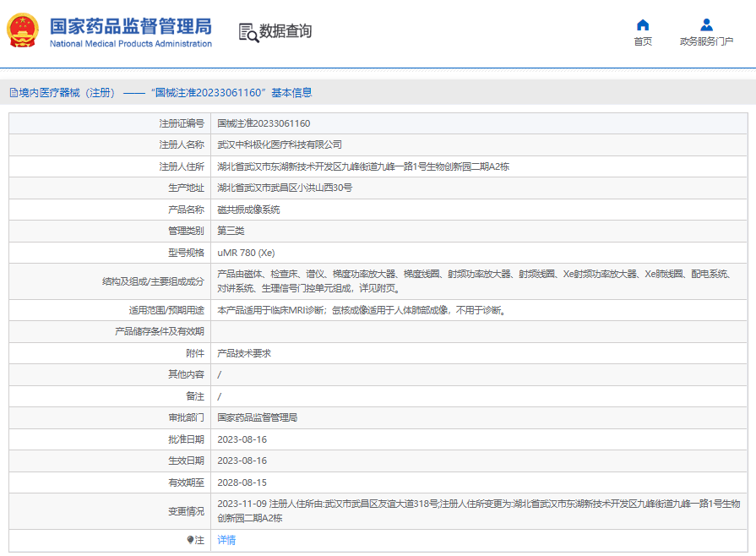This screenshot has width=756, height=556.
Task: Click intended use text 本产品适用于临床MRI诊断
Action: coord(362,310)
